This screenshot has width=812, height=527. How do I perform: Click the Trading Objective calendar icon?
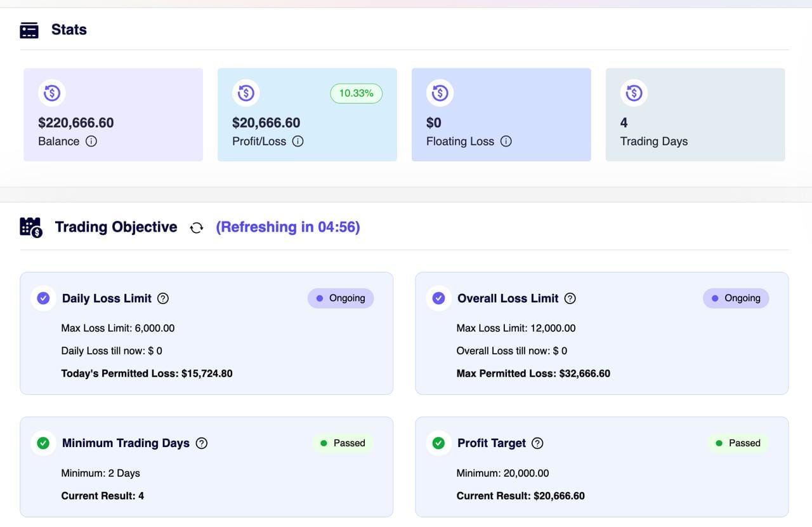click(30, 227)
